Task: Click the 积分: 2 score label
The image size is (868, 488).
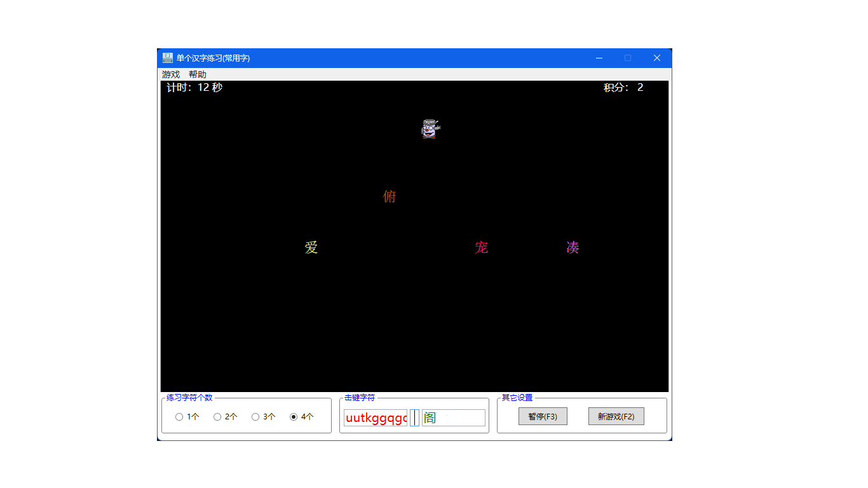Action: (x=623, y=88)
